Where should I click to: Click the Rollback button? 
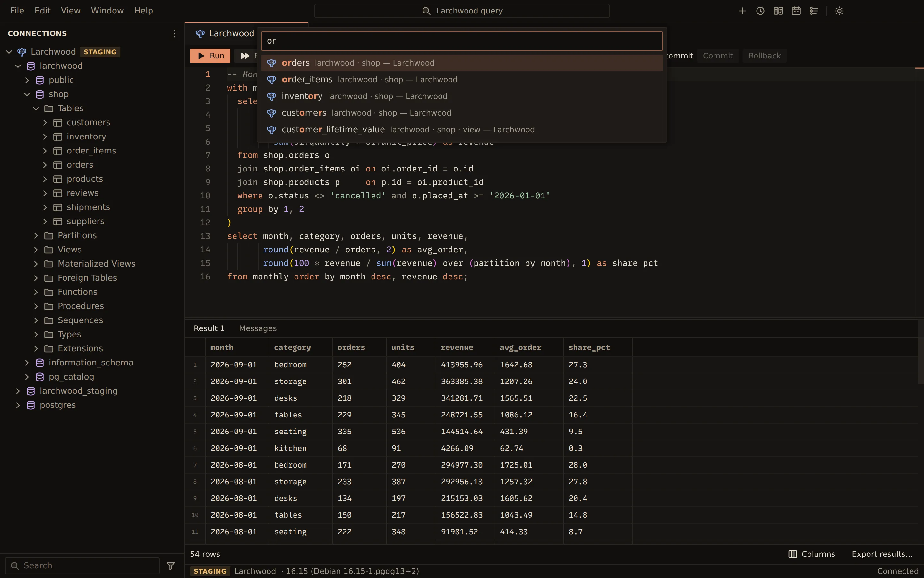click(x=765, y=56)
